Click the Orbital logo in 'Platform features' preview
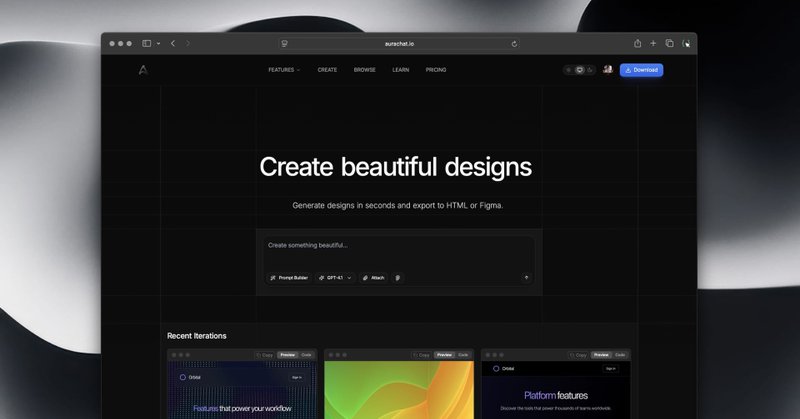This screenshot has height=419, width=800. 504,368
